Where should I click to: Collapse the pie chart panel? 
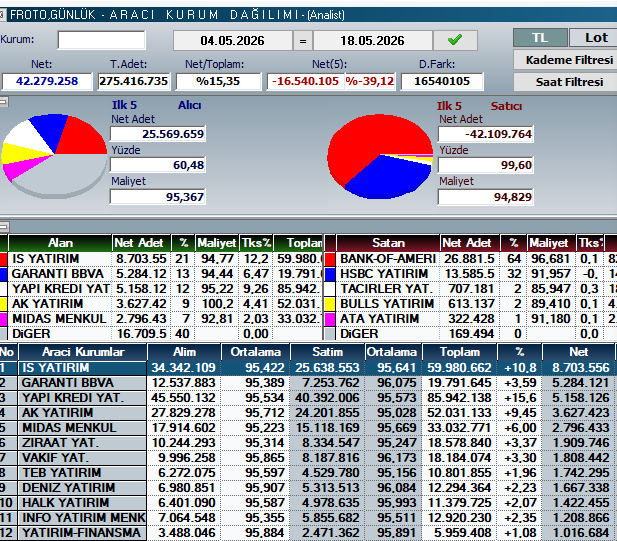pyautogui.click(x=3, y=102)
